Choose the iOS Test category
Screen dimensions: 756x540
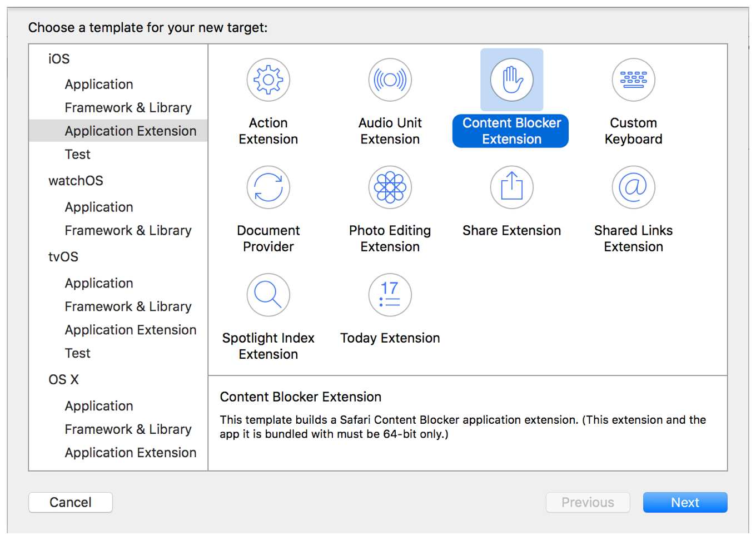tap(77, 155)
